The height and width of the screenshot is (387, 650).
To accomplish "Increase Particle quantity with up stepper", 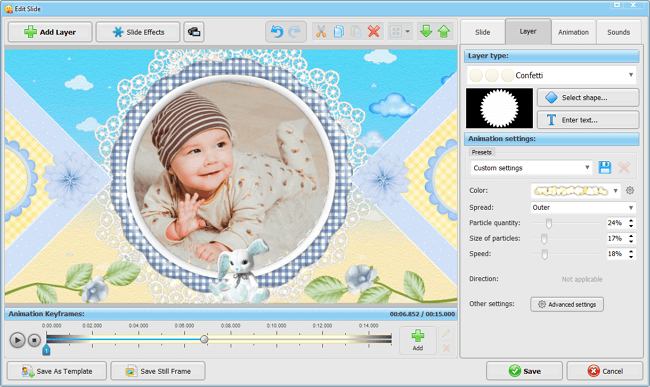I will (631, 220).
